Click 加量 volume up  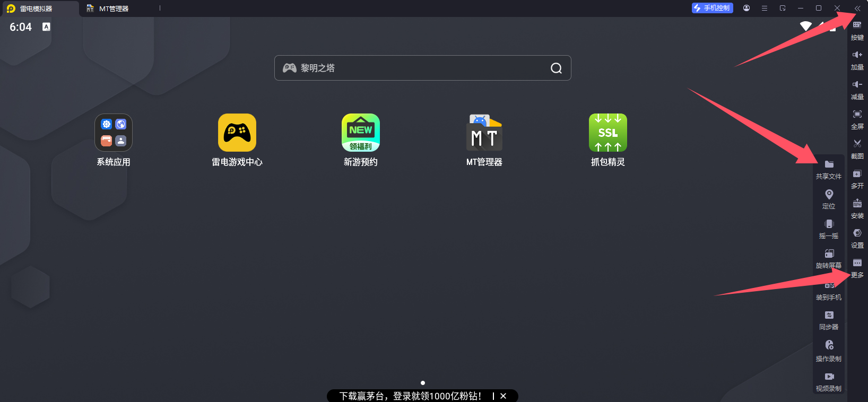tap(857, 60)
